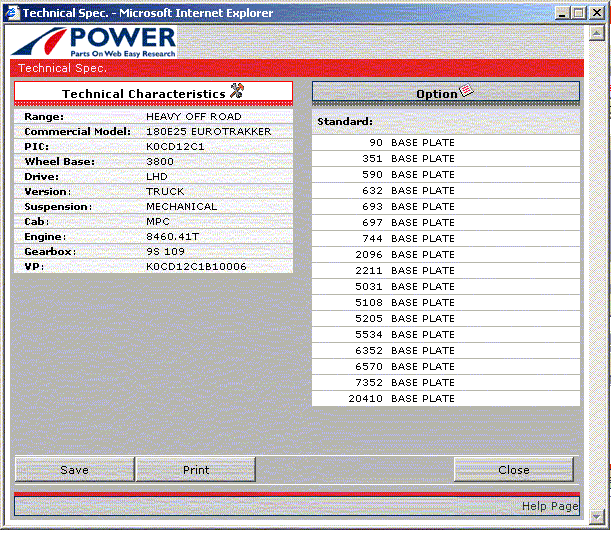Select the 5108 BASE PLATE row

click(446, 302)
